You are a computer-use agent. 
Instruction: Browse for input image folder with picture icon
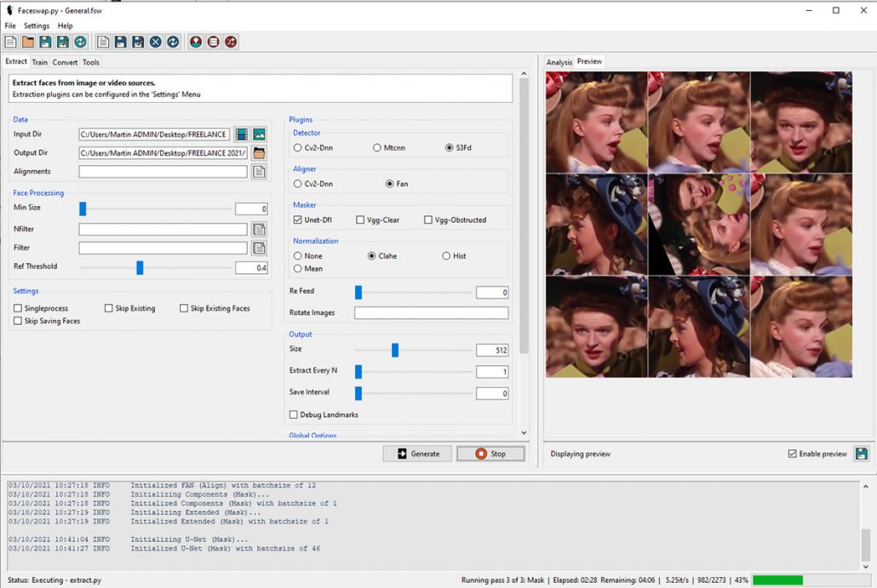[259, 134]
